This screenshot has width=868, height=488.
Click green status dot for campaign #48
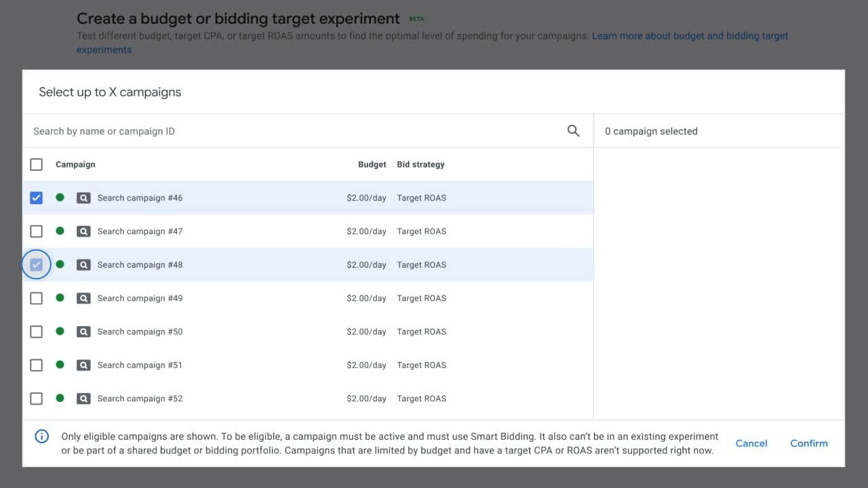[60, 264]
